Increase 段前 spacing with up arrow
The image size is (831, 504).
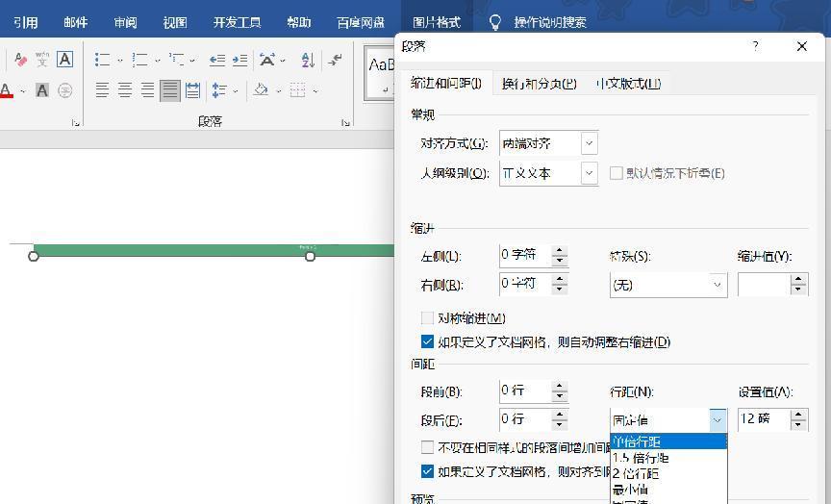point(560,387)
